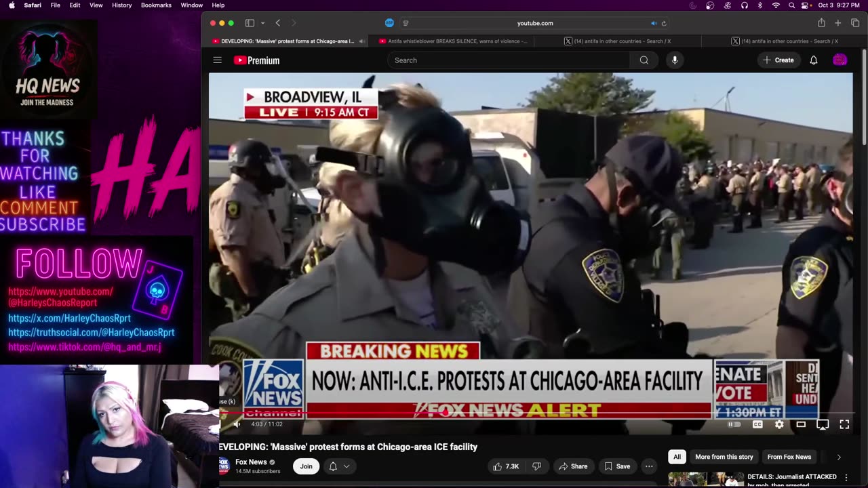Click the date and time Oct 3 9:27 PM
Image resolution: width=868 pixels, height=488 pixels.
point(839,5)
